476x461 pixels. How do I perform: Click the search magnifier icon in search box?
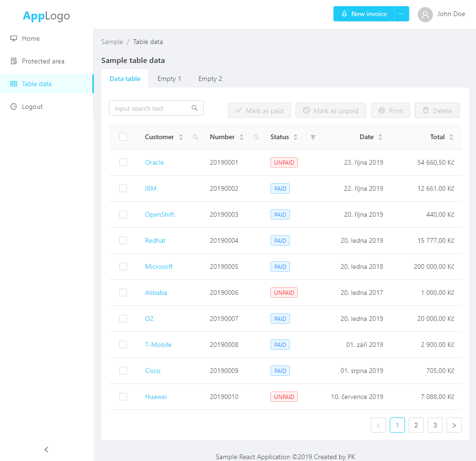point(195,108)
